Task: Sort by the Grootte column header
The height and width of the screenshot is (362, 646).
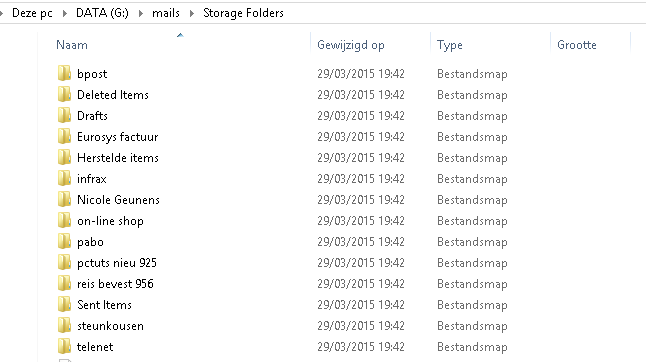Action: point(577,44)
